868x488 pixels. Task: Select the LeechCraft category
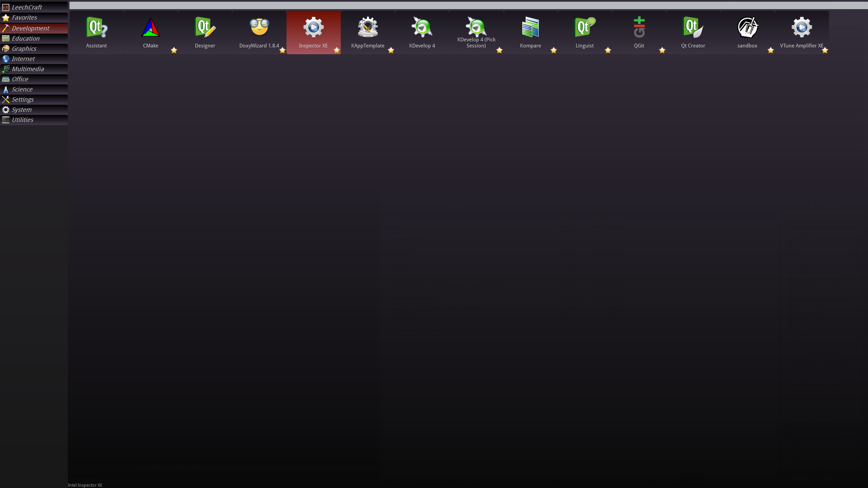tap(34, 7)
